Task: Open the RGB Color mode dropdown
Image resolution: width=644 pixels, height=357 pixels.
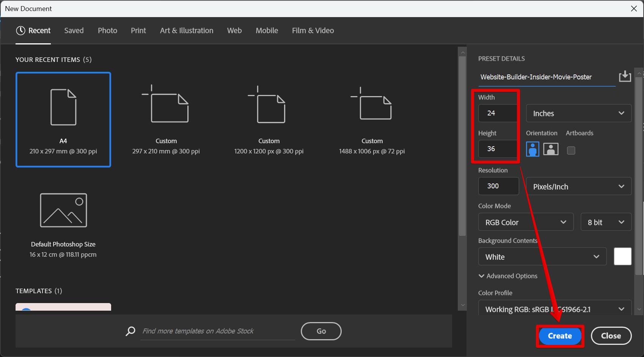Action: click(x=525, y=222)
